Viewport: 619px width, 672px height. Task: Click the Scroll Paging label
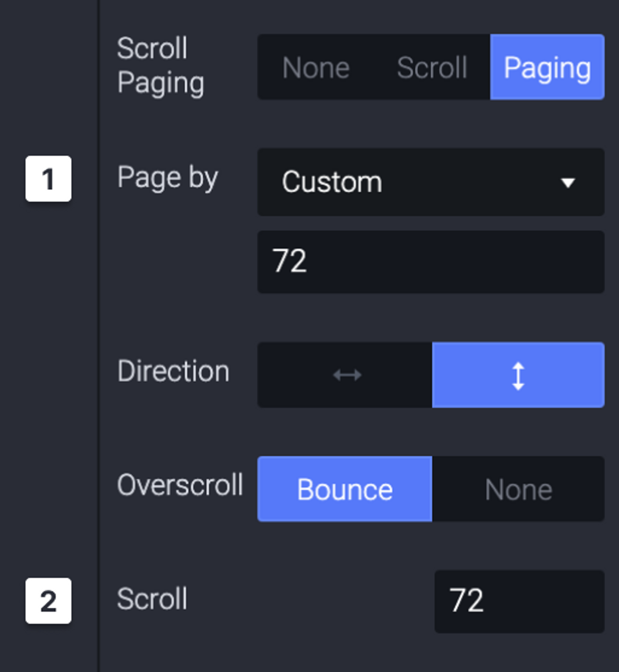160,66
